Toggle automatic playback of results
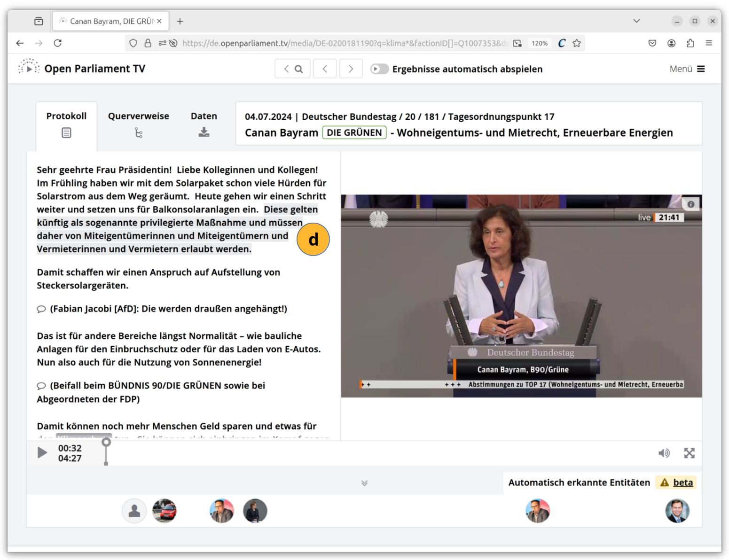The width and height of the screenshot is (729, 560). (379, 69)
